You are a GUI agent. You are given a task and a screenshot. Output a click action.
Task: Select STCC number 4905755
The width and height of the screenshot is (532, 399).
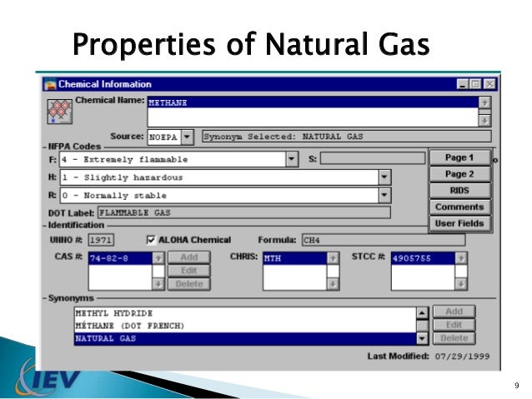[424, 258]
